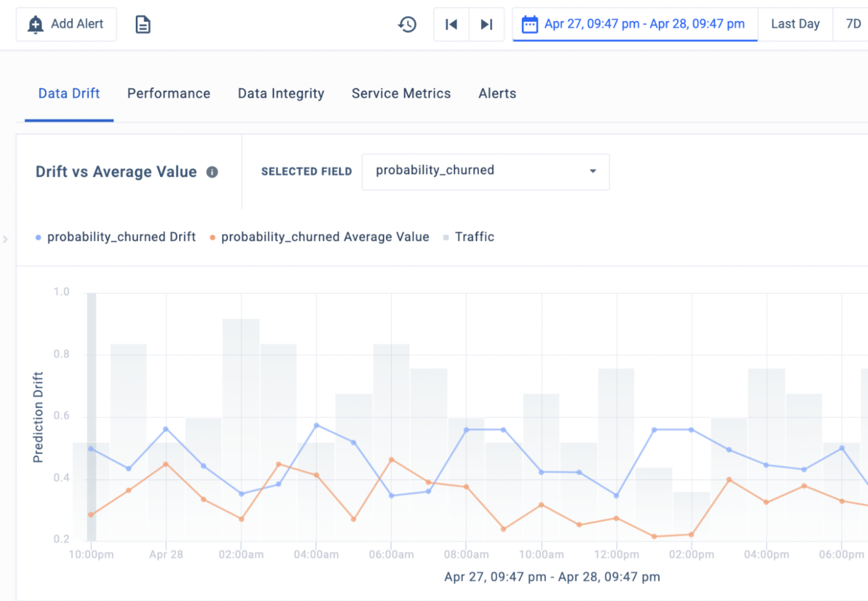Open the document report icon
This screenshot has width=868, height=601.
(142, 24)
